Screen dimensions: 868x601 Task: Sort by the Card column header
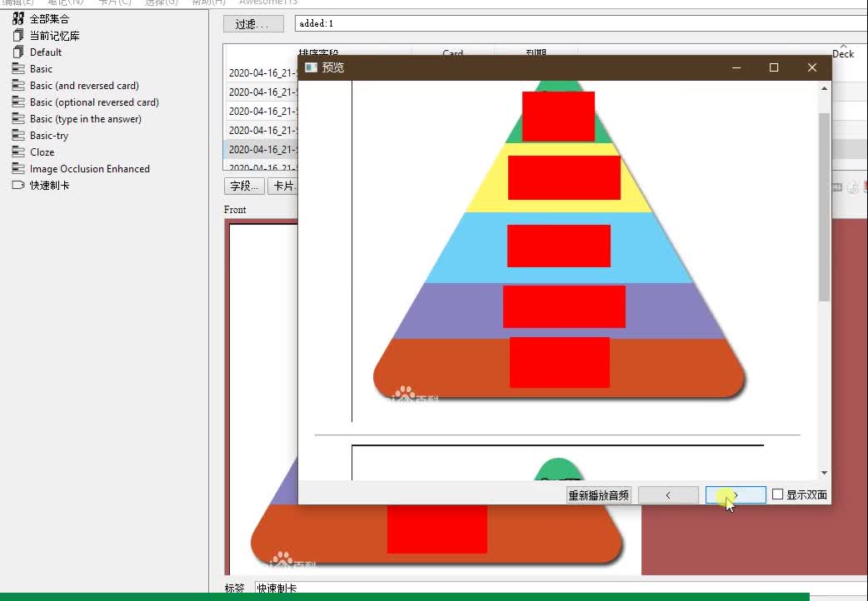tap(453, 52)
